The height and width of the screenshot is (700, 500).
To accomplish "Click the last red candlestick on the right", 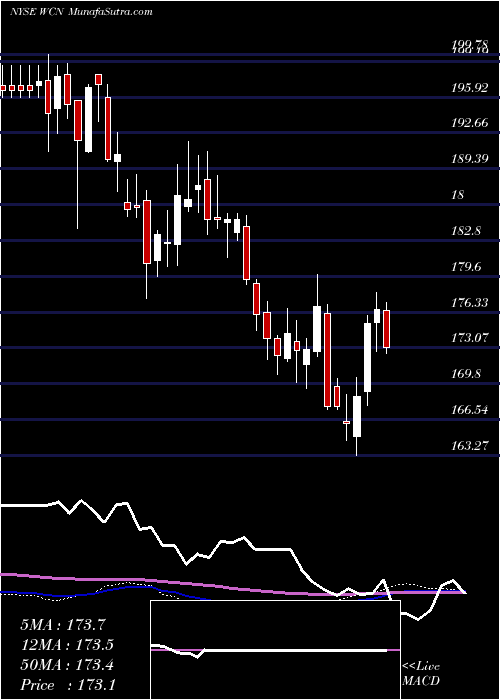I will click(387, 329).
